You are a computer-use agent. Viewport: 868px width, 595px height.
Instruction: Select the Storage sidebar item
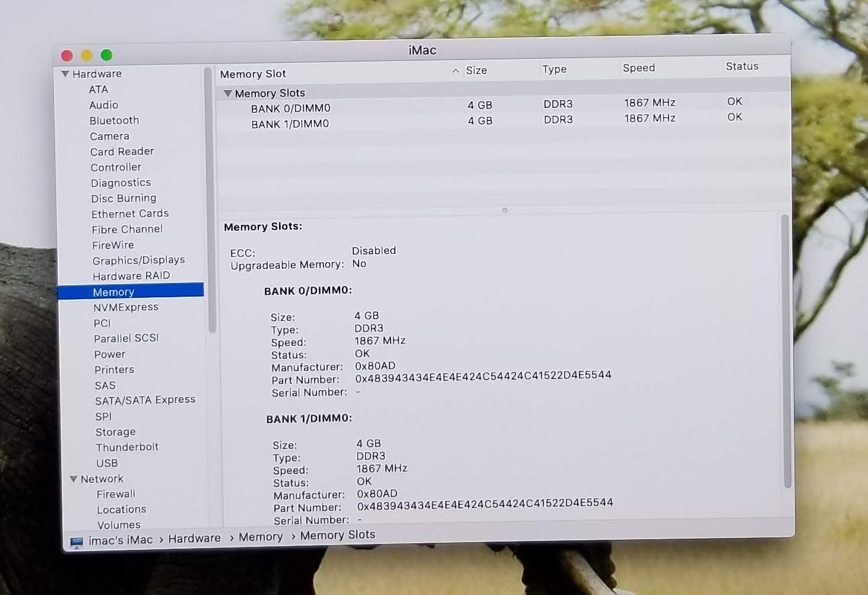coord(116,432)
